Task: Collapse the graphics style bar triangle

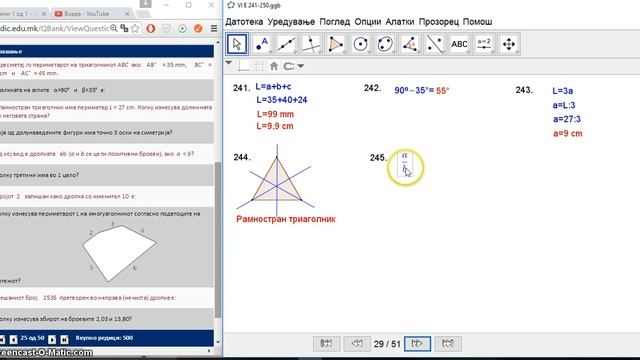Action: tap(229, 63)
